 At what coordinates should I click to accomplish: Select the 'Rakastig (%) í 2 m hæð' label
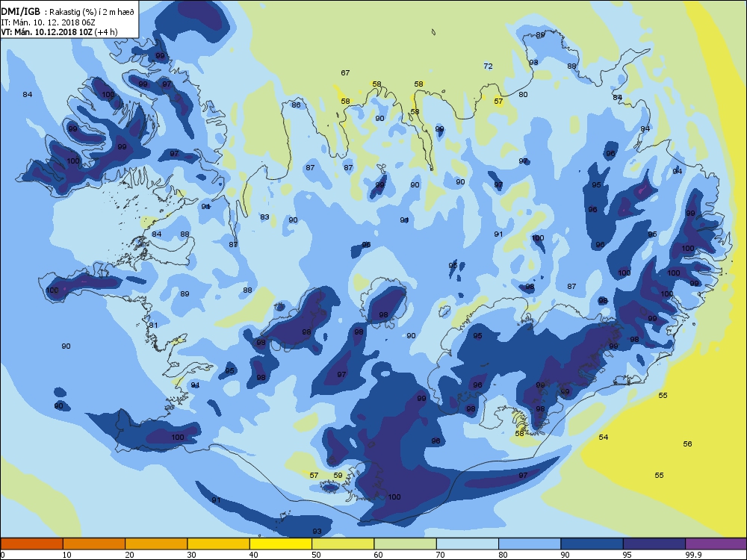coord(93,13)
